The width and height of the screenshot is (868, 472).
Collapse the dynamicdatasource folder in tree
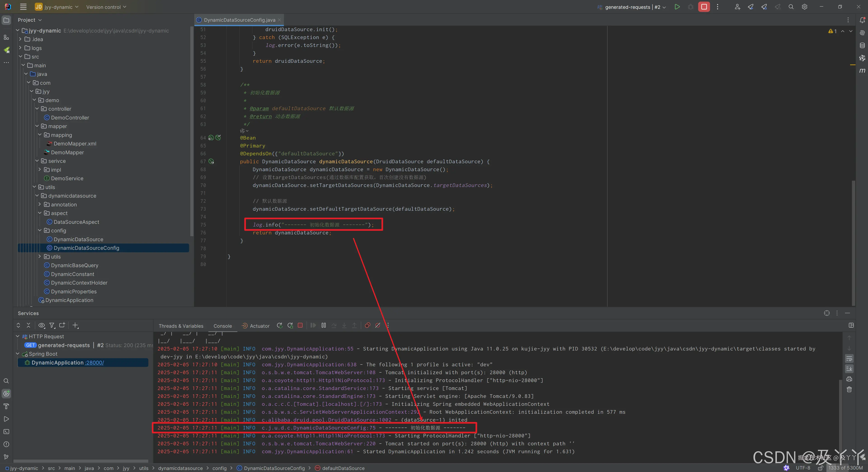tap(37, 196)
